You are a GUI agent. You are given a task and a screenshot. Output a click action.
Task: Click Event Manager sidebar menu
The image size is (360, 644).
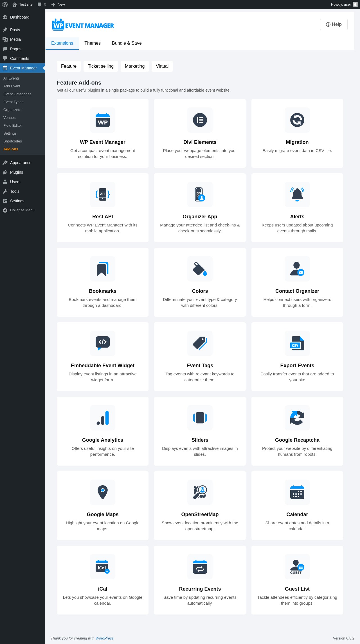click(x=22, y=68)
